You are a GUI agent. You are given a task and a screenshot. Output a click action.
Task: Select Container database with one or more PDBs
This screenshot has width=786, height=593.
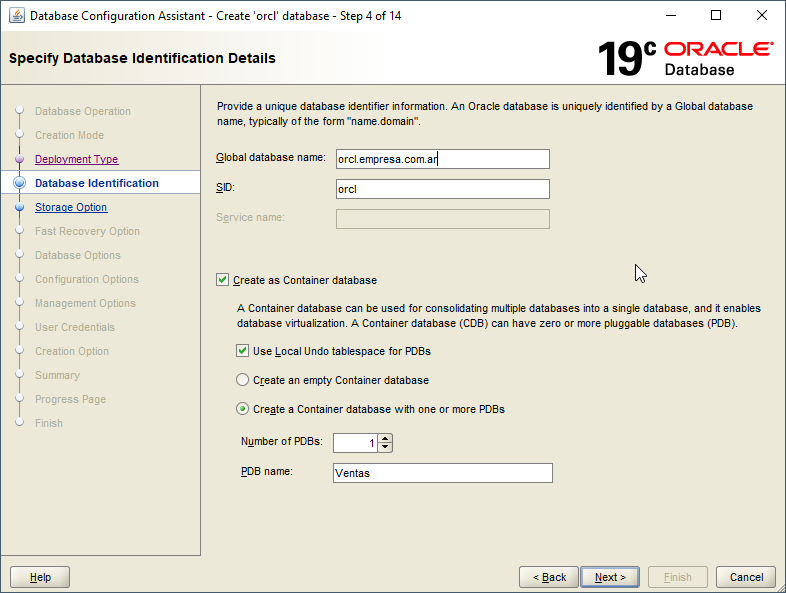[243, 409]
